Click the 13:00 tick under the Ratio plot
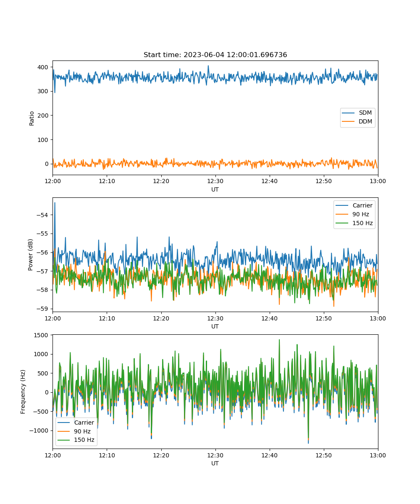Screen dimensions: 420x504 pyautogui.click(x=378, y=181)
